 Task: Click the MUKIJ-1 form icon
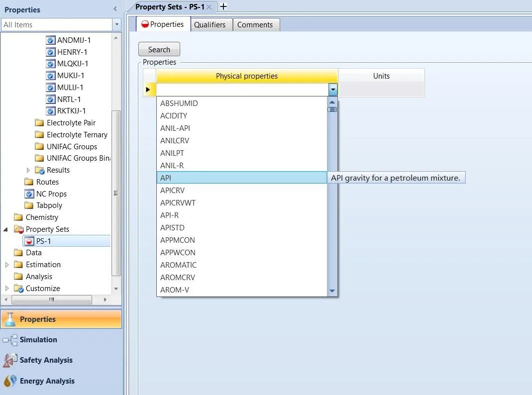(x=50, y=76)
